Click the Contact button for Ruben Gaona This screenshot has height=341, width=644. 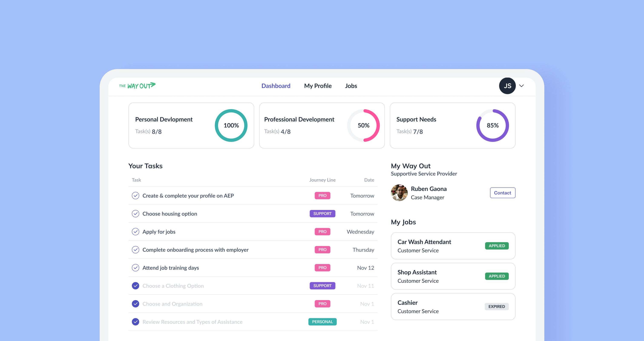pos(503,193)
